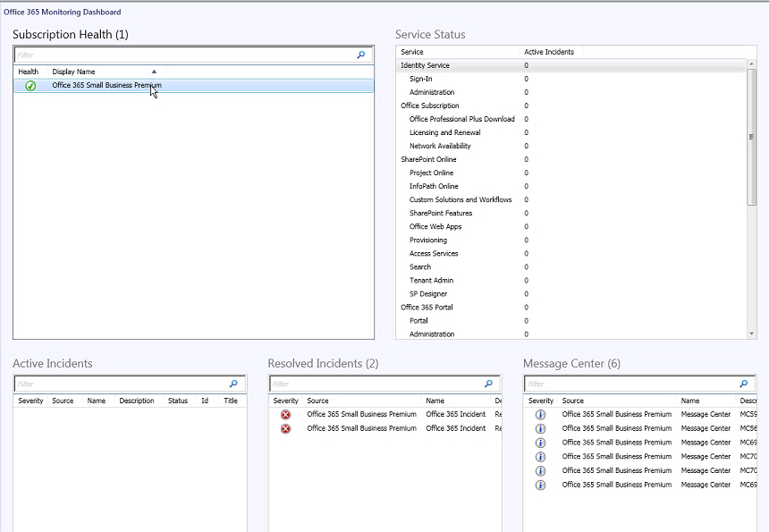Click Office 365 Monitoring Dashboard title
Image resolution: width=769 pixels, height=532 pixels.
point(63,13)
